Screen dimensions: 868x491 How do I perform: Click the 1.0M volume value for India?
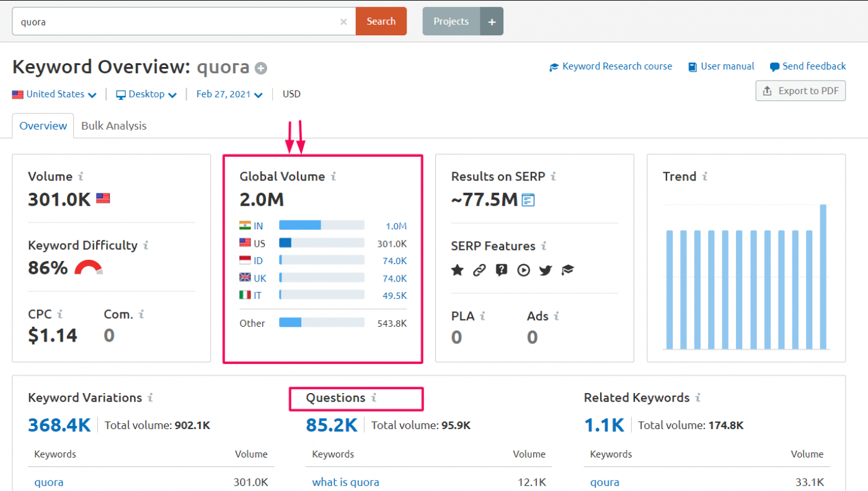tap(396, 226)
